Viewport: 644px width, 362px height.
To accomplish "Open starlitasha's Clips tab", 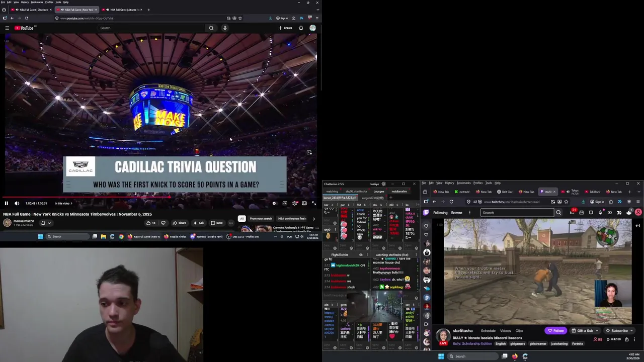I will pyautogui.click(x=519, y=331).
